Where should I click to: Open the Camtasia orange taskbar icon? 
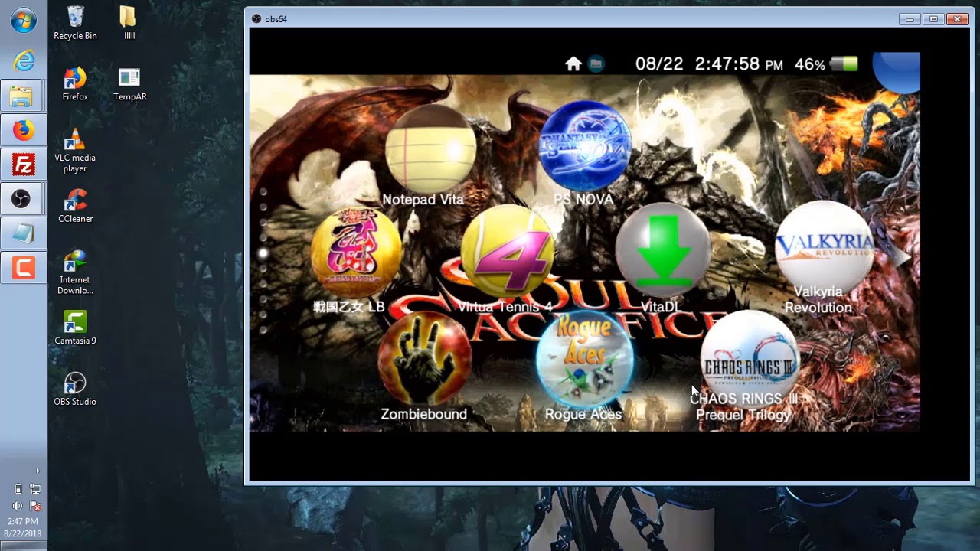coord(23,267)
